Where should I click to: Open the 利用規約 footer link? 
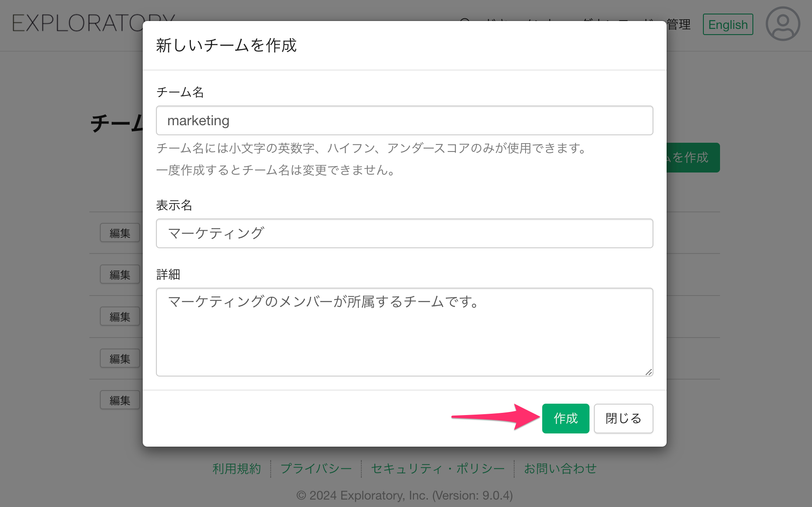[237, 469]
